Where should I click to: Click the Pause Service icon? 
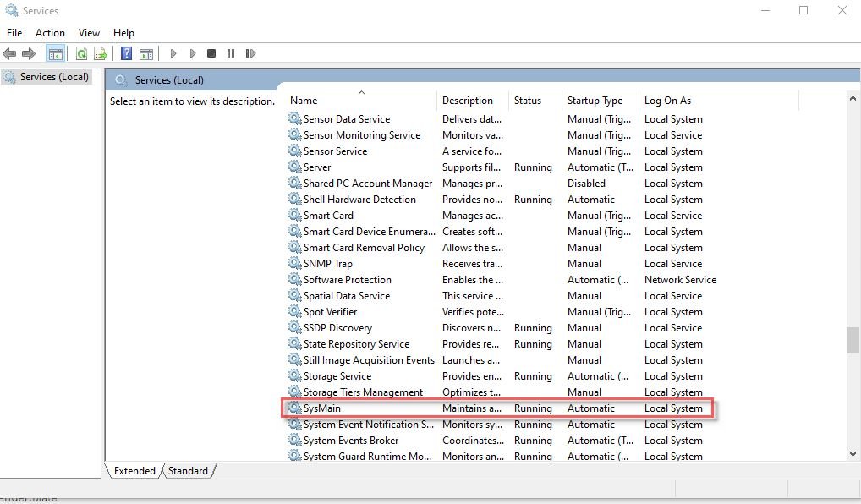(231, 53)
